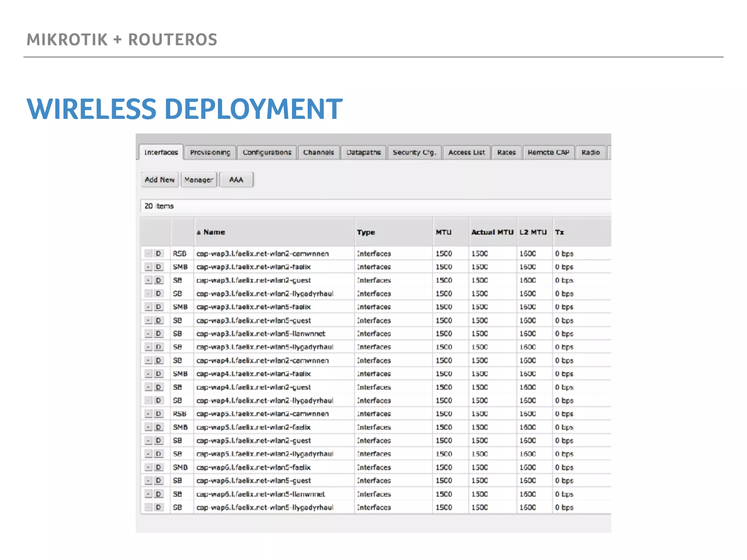This screenshot has height=560, width=747.
Task: Switch to the Radio tab
Action: pyautogui.click(x=591, y=152)
